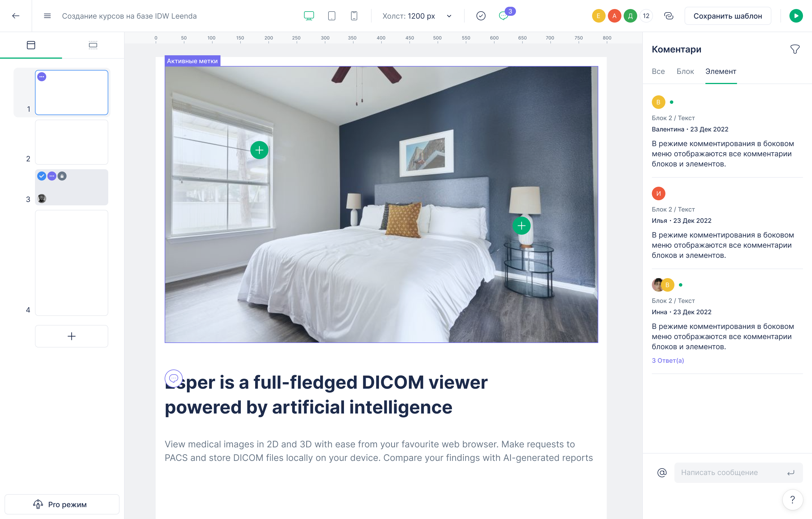Image resolution: width=812 pixels, height=519 pixels.
Task: Select desktop monitor preview icon
Action: pyautogui.click(x=309, y=16)
